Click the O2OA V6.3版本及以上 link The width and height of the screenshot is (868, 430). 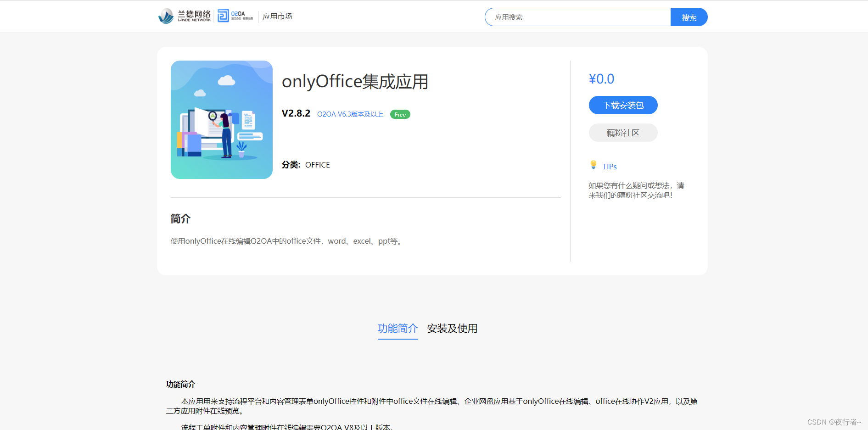coord(350,114)
